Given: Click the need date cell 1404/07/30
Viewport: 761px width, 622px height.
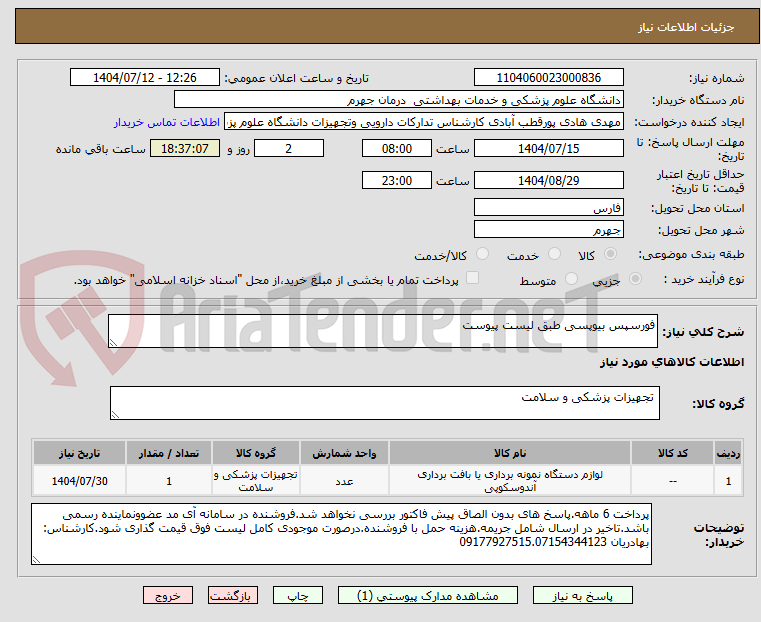Looking at the screenshot, I should (x=79, y=481).
